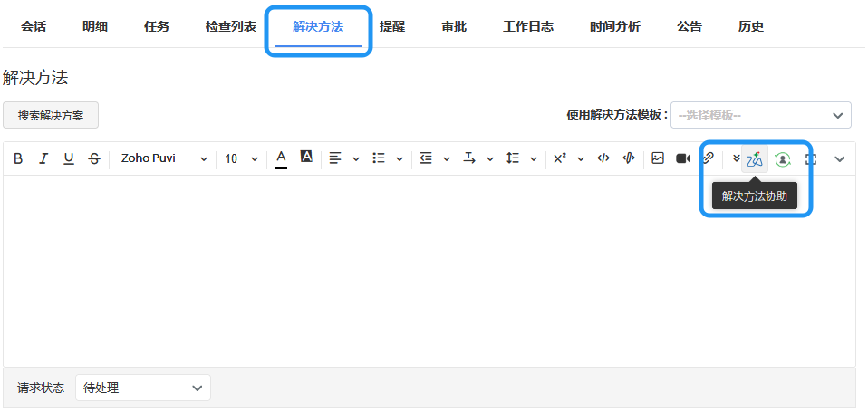Click the insert image icon
Viewport: 868px width, 412px height.
click(658, 158)
